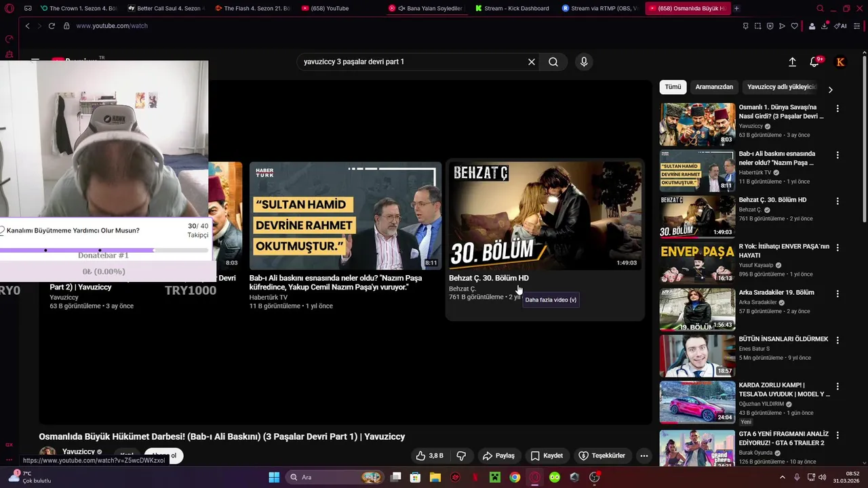
Task: Open options for KARDA ZORLU KAMP video
Action: coord(837,386)
